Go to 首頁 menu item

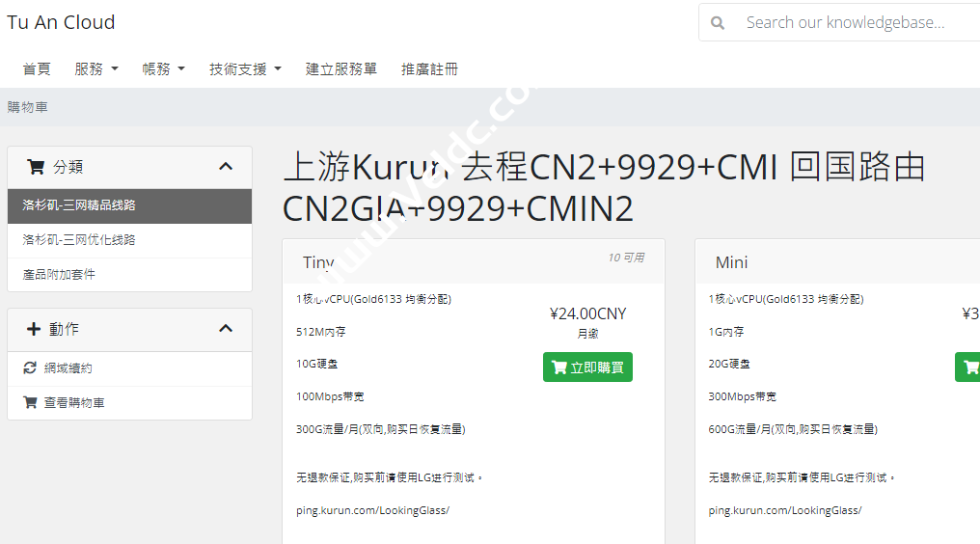pos(37,68)
